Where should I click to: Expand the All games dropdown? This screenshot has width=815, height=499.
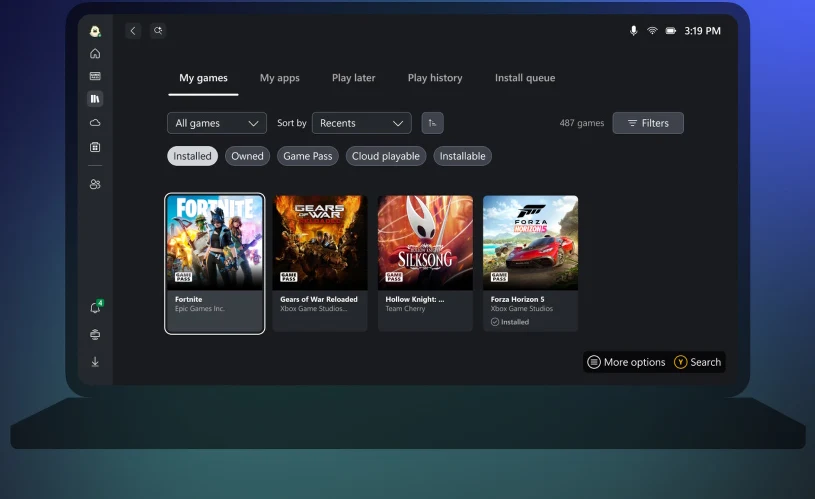[x=217, y=123]
